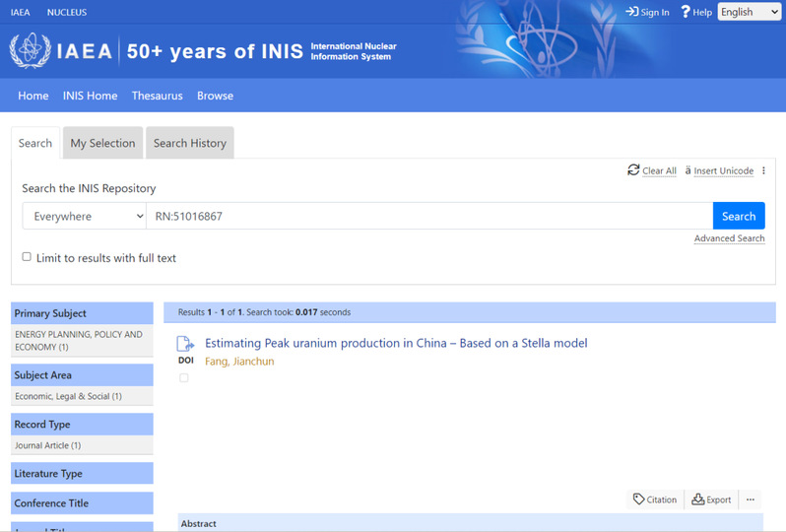The height and width of the screenshot is (532, 786).
Task: Enable Limit to results with full text
Action: (28, 257)
